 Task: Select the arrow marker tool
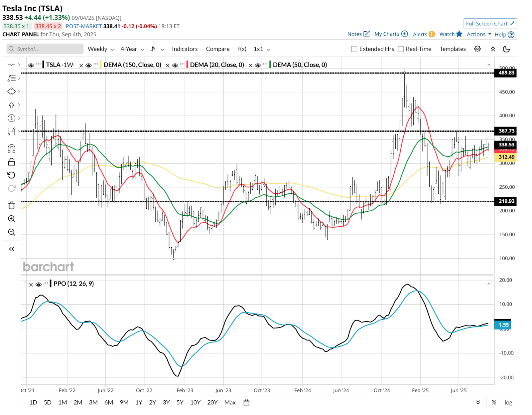click(11, 105)
